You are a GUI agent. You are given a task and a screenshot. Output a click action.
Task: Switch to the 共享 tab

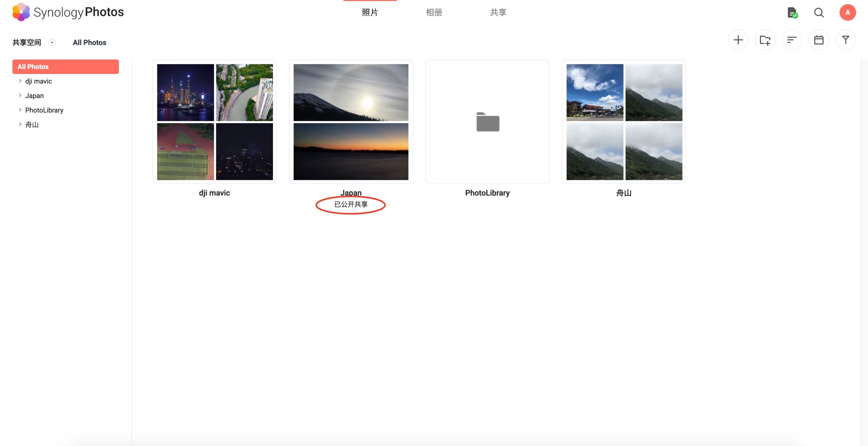click(x=498, y=13)
